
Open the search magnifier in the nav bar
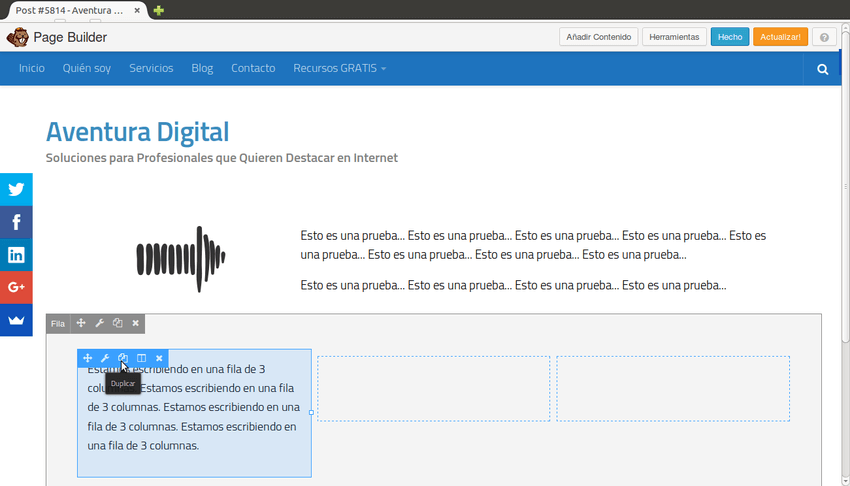pyautogui.click(x=822, y=69)
